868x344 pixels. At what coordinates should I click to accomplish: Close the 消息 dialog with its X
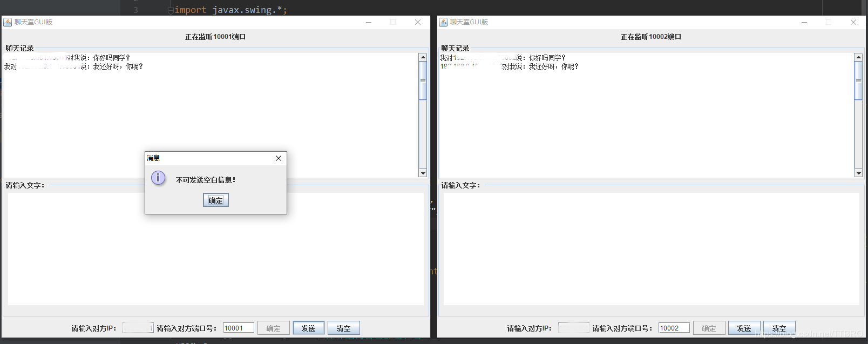pos(279,158)
